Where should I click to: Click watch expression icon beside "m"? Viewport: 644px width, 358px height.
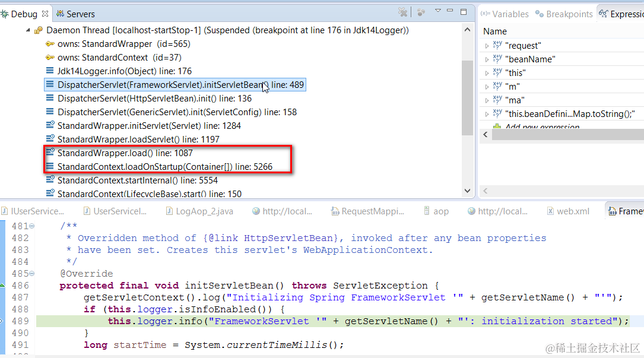497,85
